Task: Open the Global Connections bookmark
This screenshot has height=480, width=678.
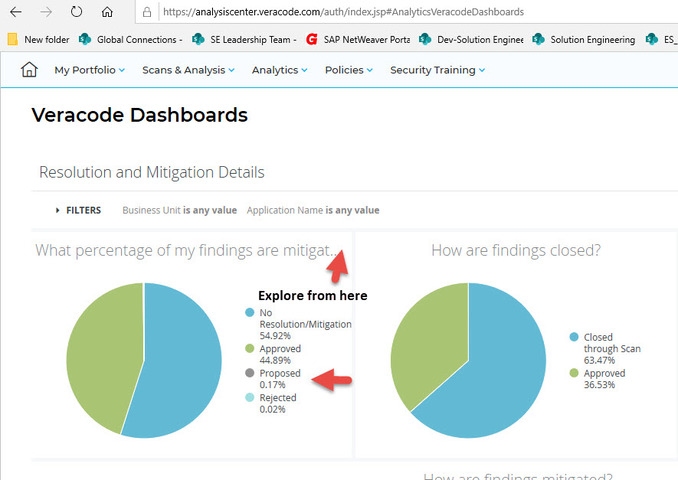Action: click(131, 39)
